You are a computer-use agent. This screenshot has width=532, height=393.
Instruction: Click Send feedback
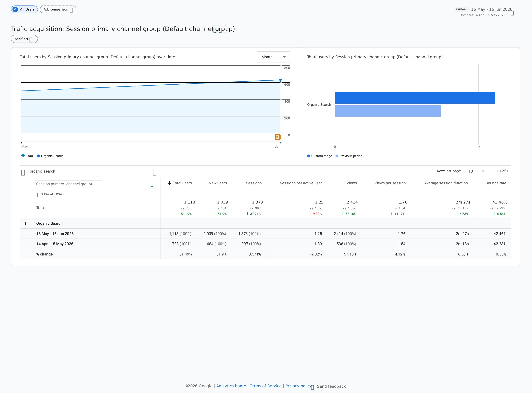[331, 386]
